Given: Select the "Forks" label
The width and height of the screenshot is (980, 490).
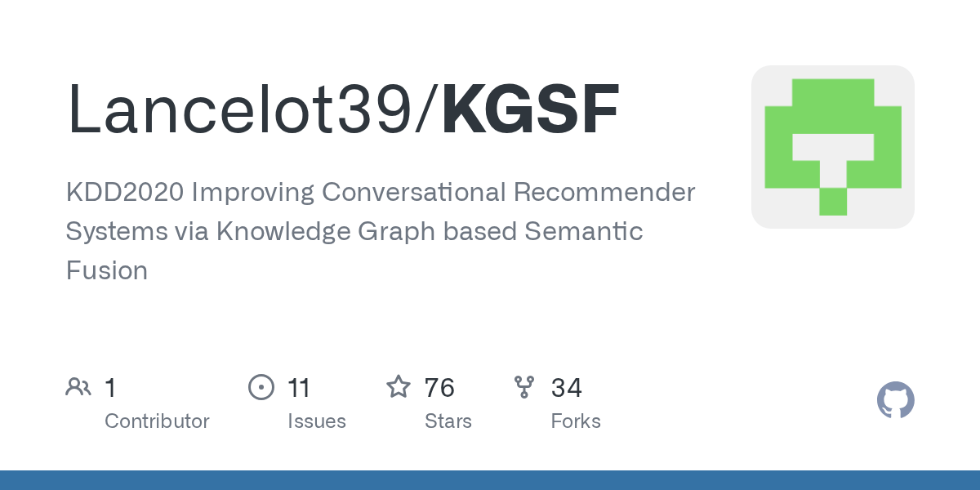Looking at the screenshot, I should point(576,421).
